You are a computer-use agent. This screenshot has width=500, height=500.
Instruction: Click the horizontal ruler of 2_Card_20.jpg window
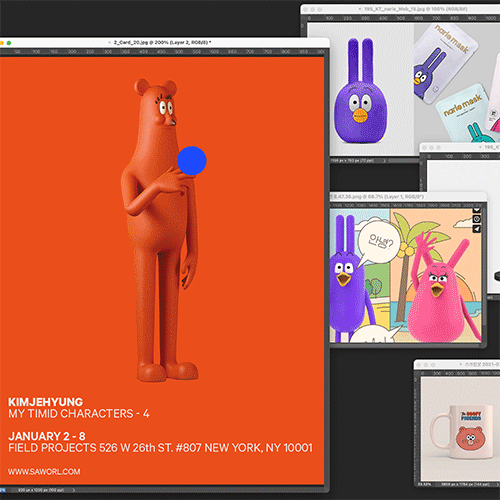(x=162, y=52)
